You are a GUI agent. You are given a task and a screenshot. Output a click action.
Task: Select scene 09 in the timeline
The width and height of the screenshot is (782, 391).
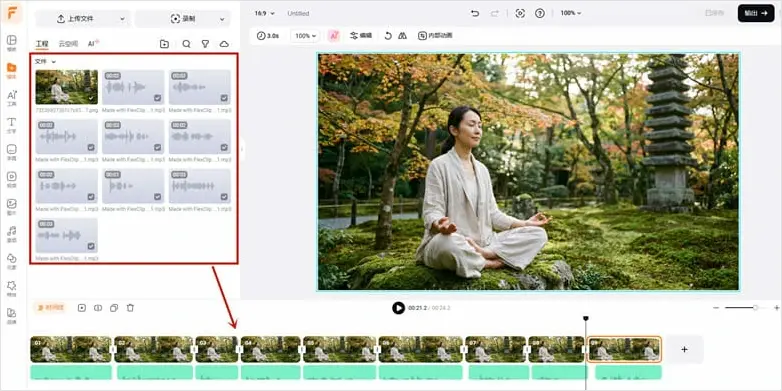click(x=624, y=349)
